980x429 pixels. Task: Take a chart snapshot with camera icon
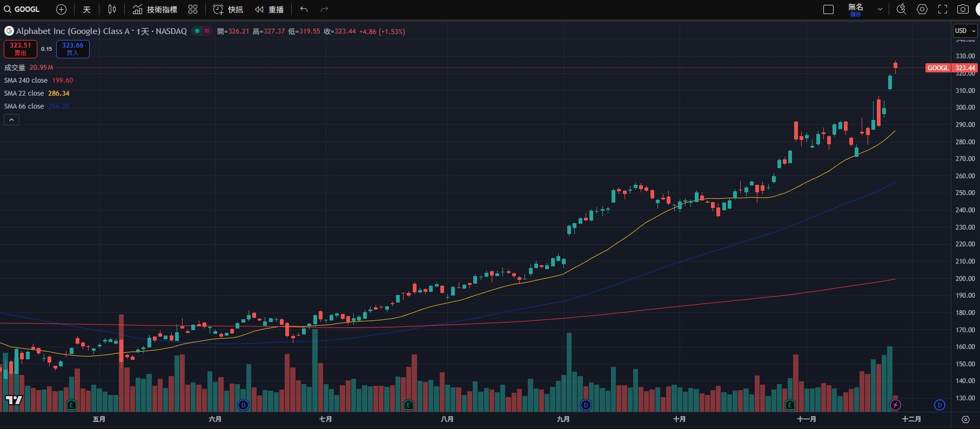[963, 9]
